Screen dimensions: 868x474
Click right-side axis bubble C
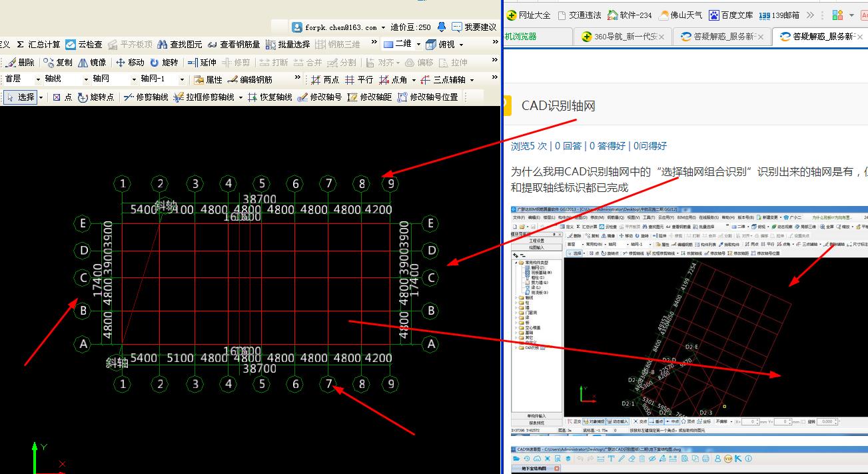(432, 277)
